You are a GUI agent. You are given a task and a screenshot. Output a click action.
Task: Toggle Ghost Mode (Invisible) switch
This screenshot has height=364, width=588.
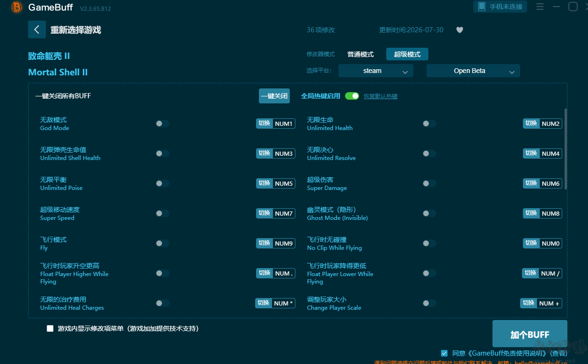point(429,213)
